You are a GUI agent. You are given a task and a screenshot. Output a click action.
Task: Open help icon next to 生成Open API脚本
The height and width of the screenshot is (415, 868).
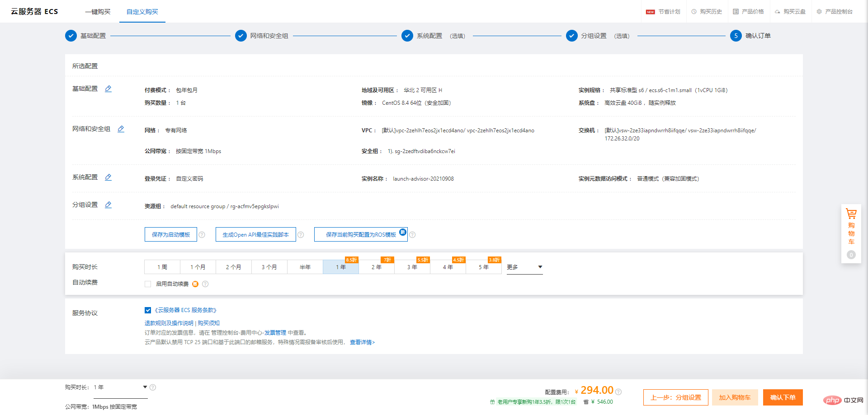(x=301, y=235)
